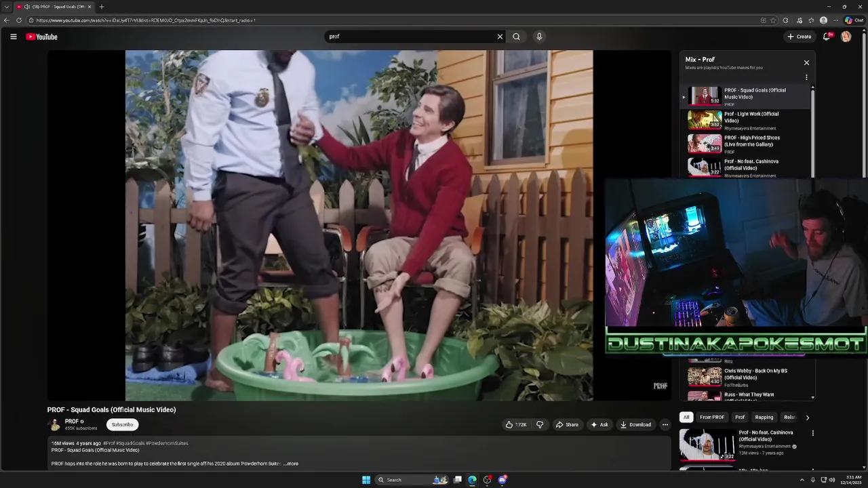Run search with magnifier button
The height and width of the screenshot is (488, 868).
coord(516,37)
